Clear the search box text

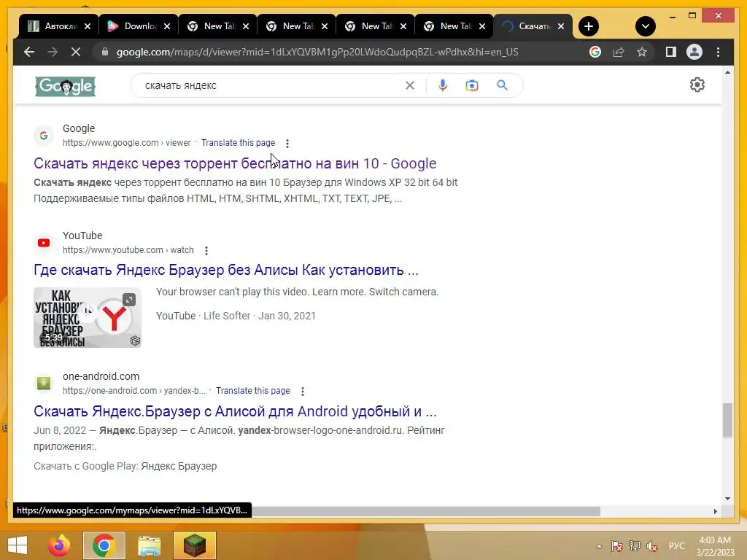(x=410, y=85)
